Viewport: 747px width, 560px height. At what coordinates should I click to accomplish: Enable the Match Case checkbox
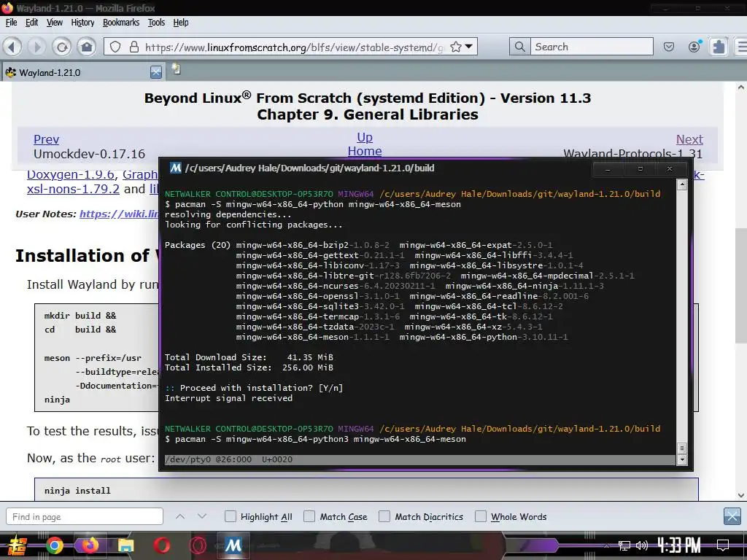coord(309,516)
